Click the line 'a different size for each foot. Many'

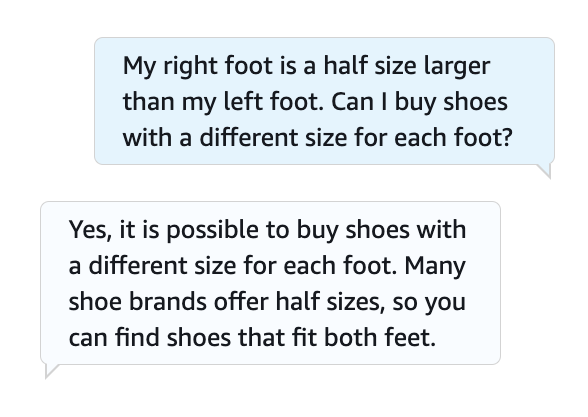click(x=267, y=266)
